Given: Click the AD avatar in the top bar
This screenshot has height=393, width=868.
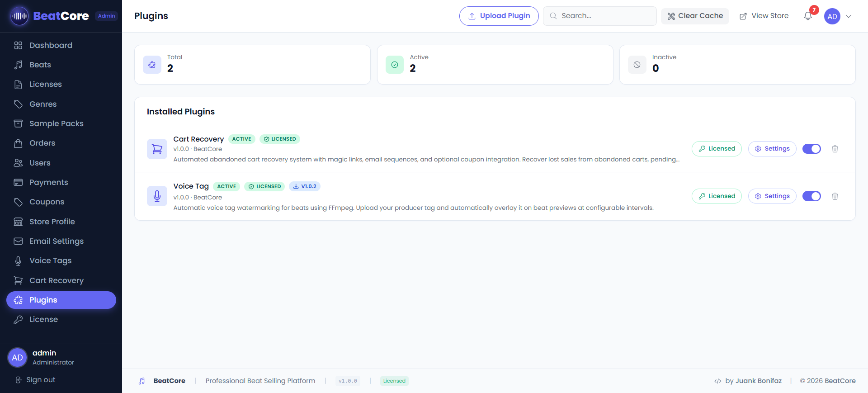Looking at the screenshot, I should [x=832, y=16].
